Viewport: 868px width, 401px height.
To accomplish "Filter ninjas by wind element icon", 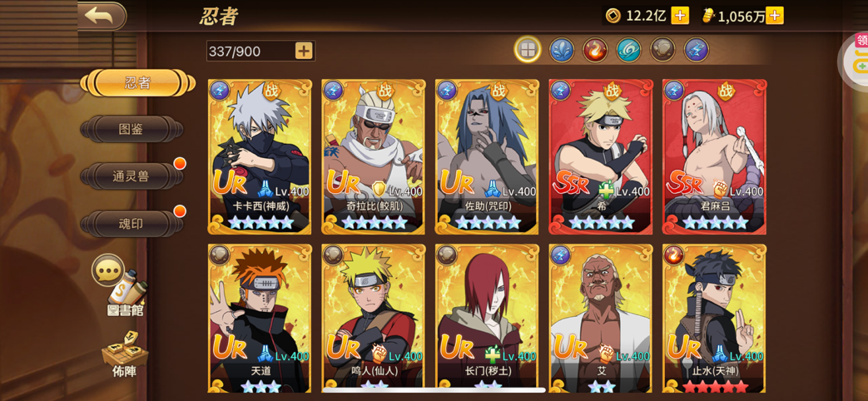I will (x=629, y=50).
